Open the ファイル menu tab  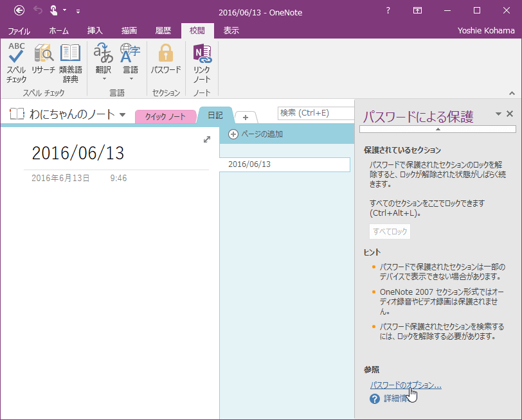coord(19,31)
